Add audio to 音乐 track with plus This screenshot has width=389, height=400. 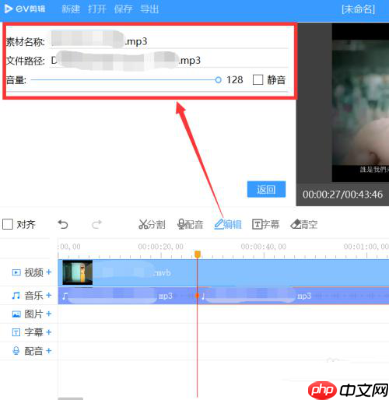pyautogui.click(x=49, y=295)
